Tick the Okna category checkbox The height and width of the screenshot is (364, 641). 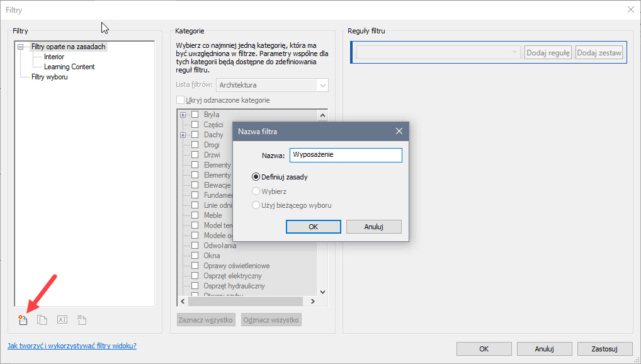point(195,256)
